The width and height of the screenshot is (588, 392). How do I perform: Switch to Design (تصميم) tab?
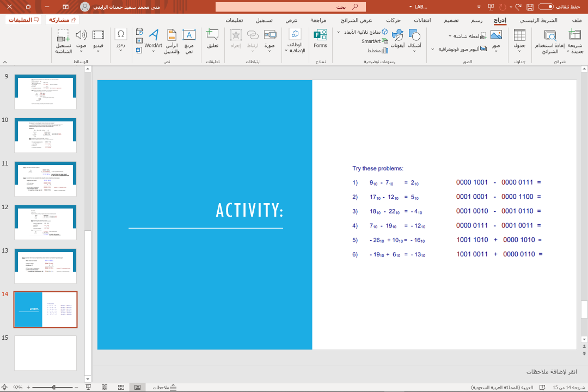coord(451,20)
